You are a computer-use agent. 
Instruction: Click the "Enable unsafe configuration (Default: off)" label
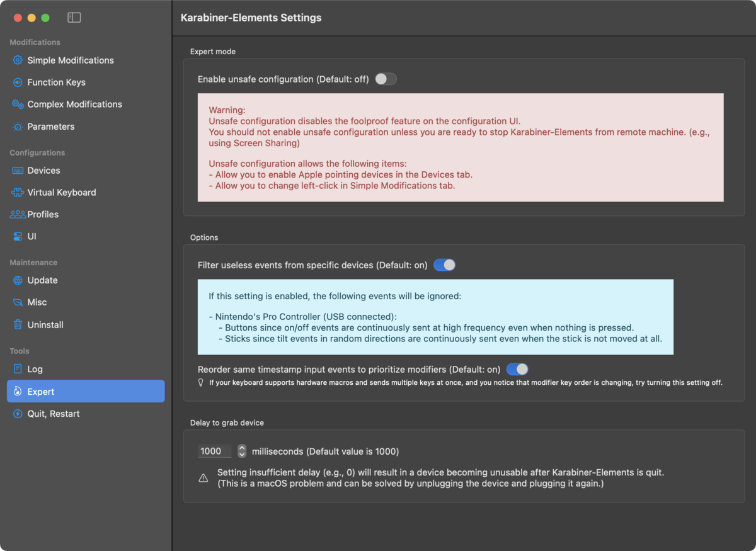(283, 79)
